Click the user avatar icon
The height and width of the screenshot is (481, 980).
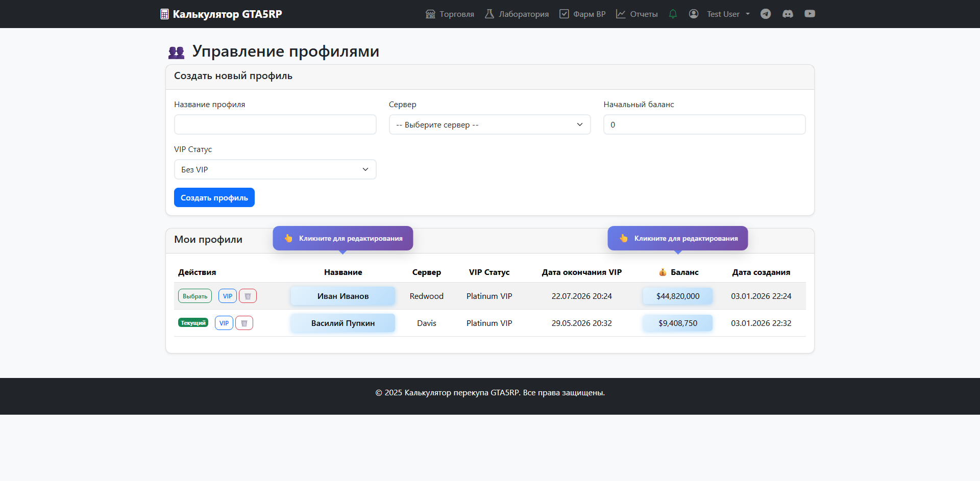(x=694, y=14)
